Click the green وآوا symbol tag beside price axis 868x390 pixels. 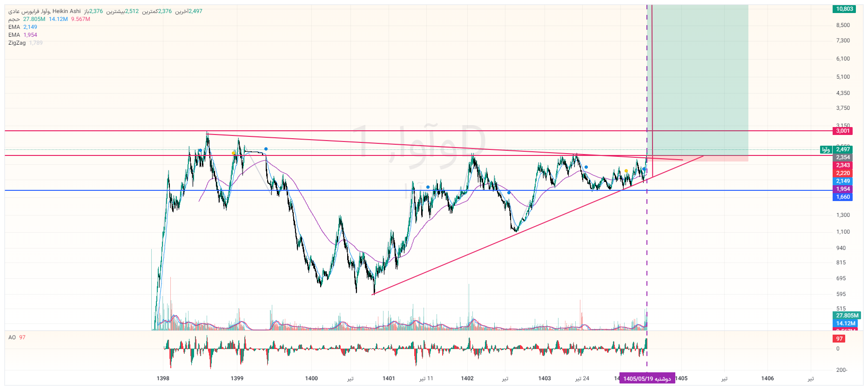826,149
